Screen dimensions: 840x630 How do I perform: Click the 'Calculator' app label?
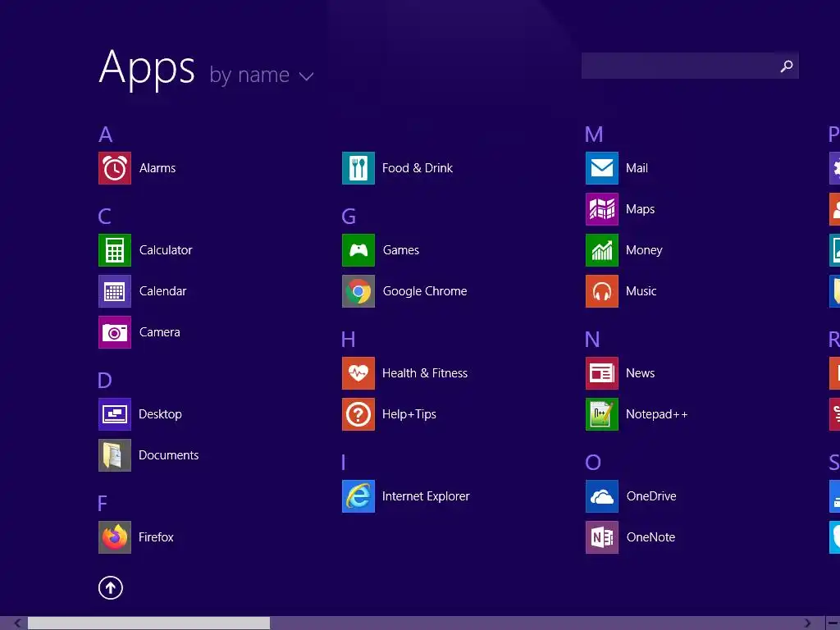(166, 250)
